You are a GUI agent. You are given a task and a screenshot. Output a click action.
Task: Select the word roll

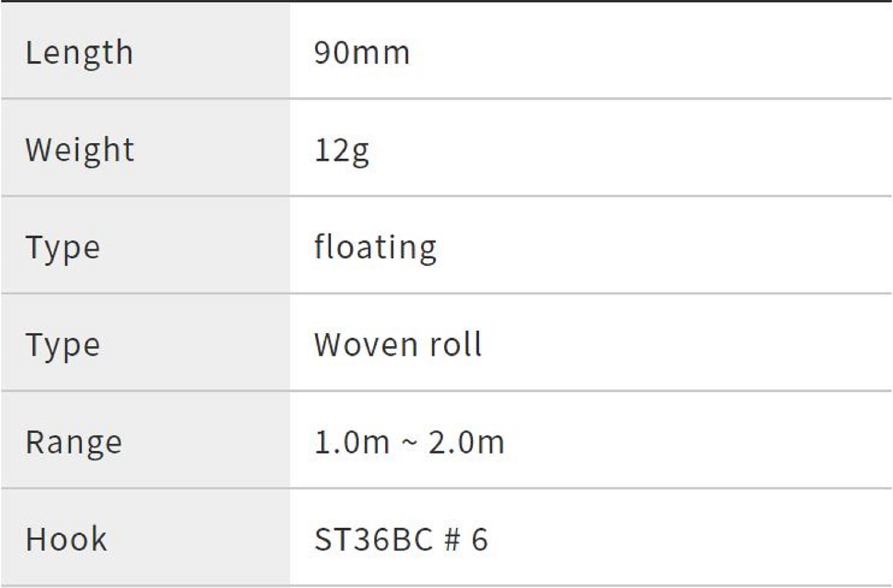click(x=456, y=345)
